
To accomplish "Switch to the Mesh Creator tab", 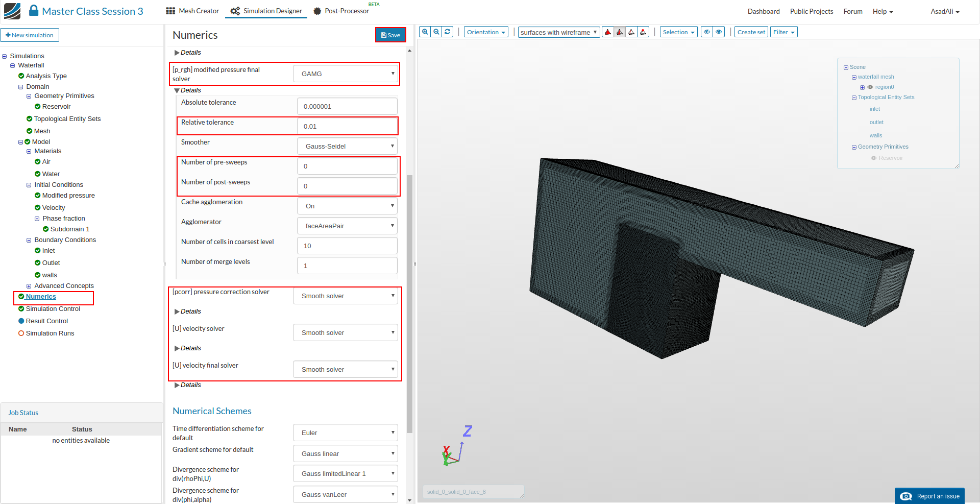I will 192,11.
